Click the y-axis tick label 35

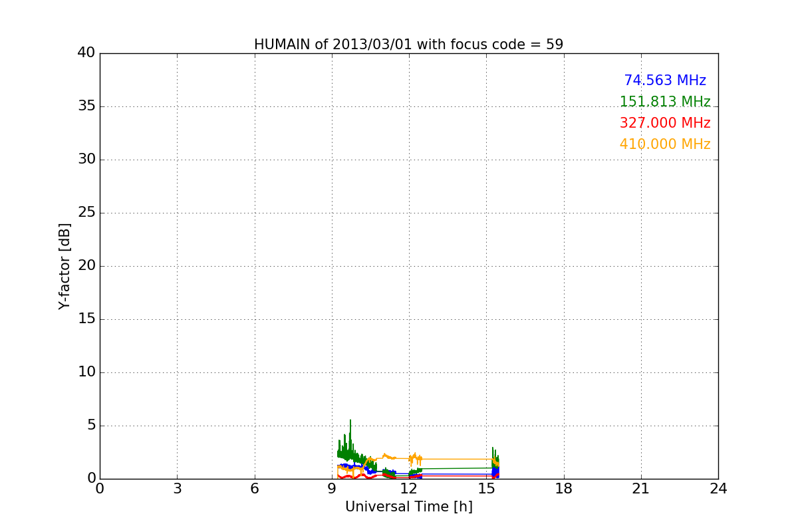(x=86, y=106)
